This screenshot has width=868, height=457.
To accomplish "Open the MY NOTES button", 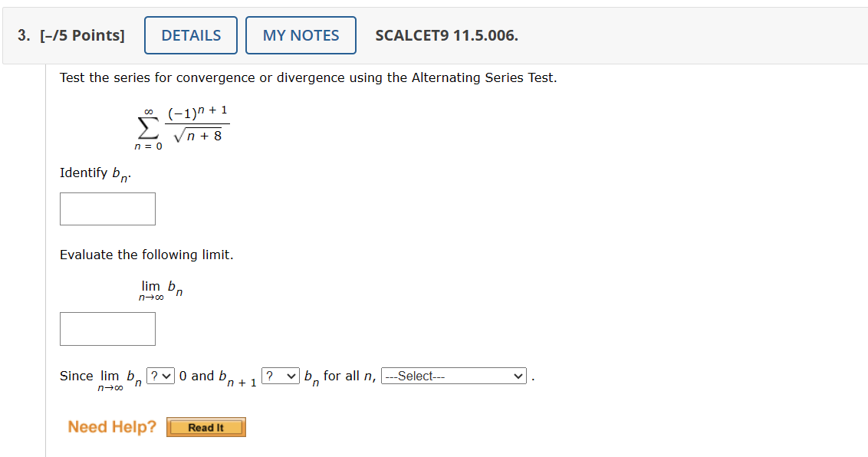I will point(301,35).
